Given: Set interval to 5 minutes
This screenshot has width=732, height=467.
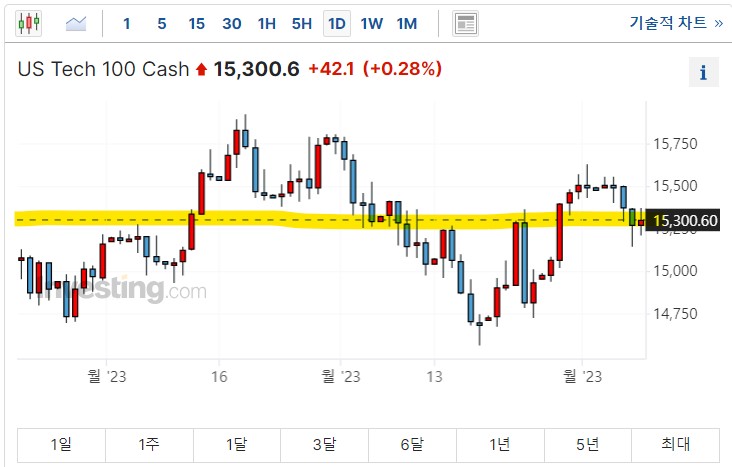Looking at the screenshot, I should tap(162, 23).
